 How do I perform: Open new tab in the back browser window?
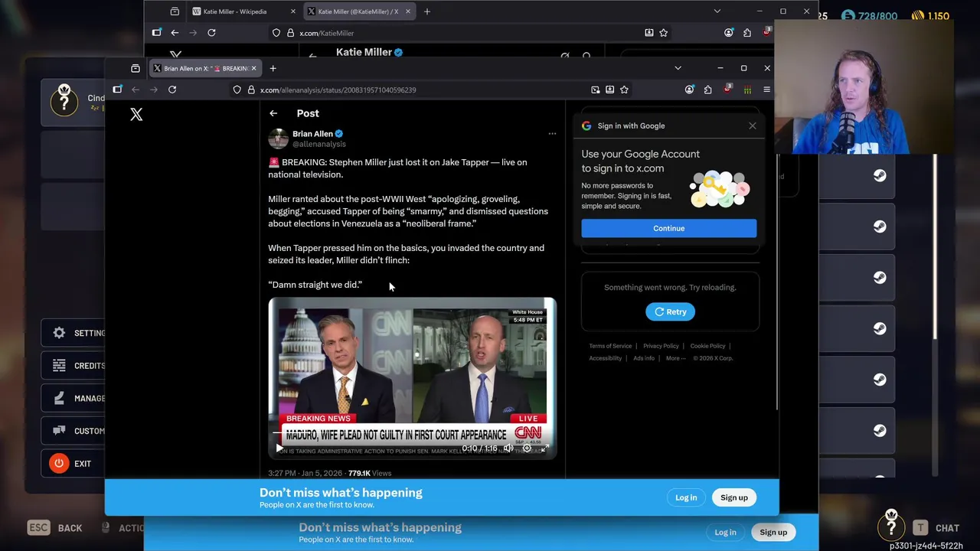(x=426, y=11)
